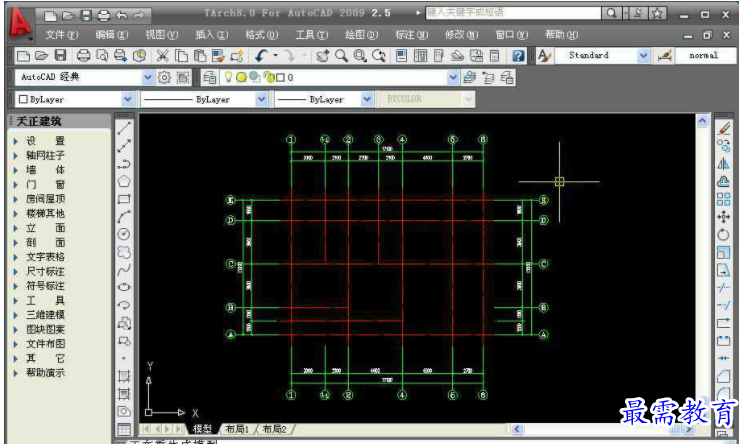Open the layer list dropdown
Image resolution: width=744 pixels, height=444 pixels.
tap(453, 77)
